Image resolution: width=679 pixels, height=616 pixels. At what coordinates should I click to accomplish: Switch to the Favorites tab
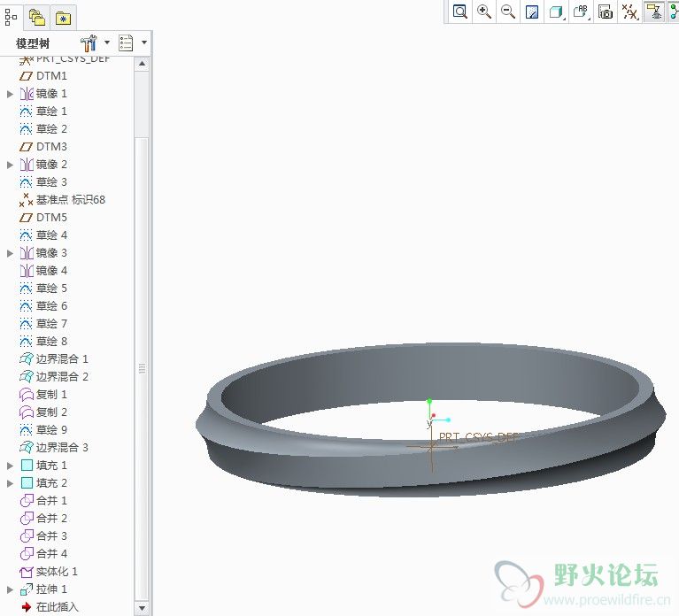coord(63,19)
